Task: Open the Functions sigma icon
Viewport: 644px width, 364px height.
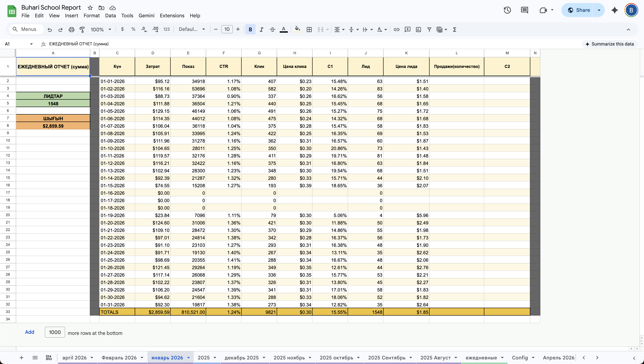Action: point(455,30)
